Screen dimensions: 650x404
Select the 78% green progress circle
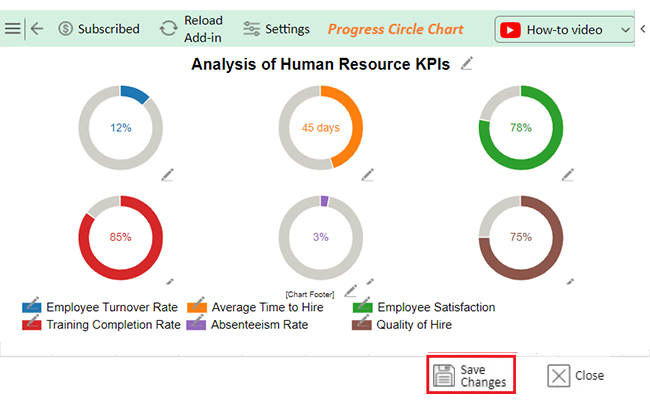click(x=521, y=128)
